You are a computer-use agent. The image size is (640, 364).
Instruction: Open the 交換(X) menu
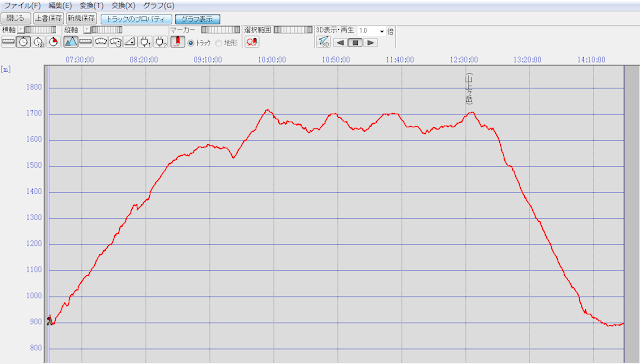coord(123,6)
